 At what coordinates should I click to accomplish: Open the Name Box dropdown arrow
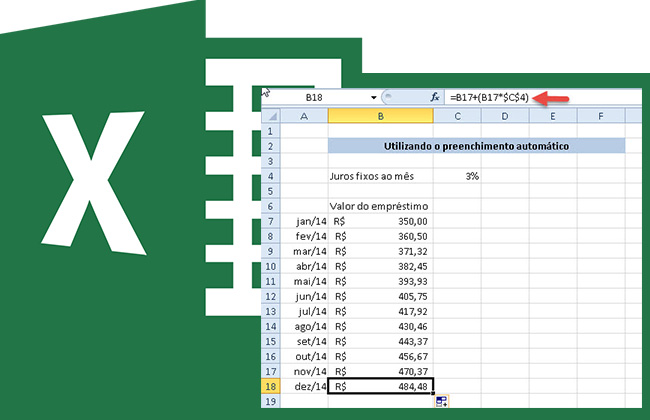[374, 97]
